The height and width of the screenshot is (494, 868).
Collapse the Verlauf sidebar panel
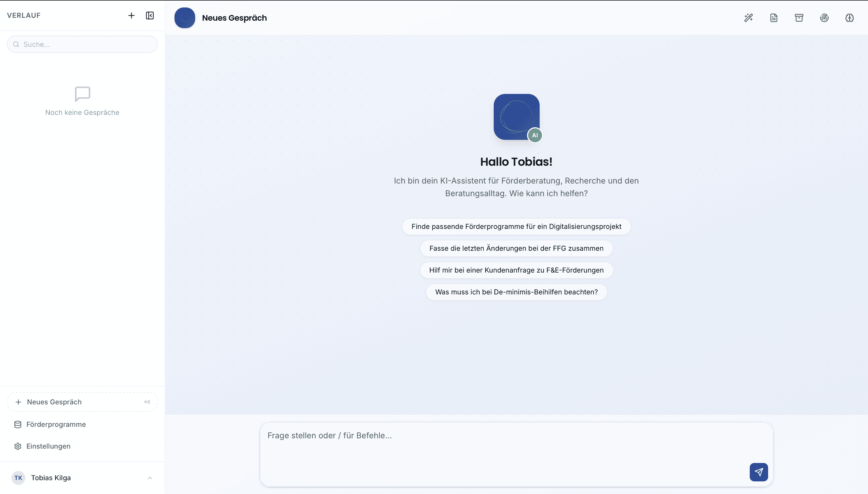coord(150,16)
